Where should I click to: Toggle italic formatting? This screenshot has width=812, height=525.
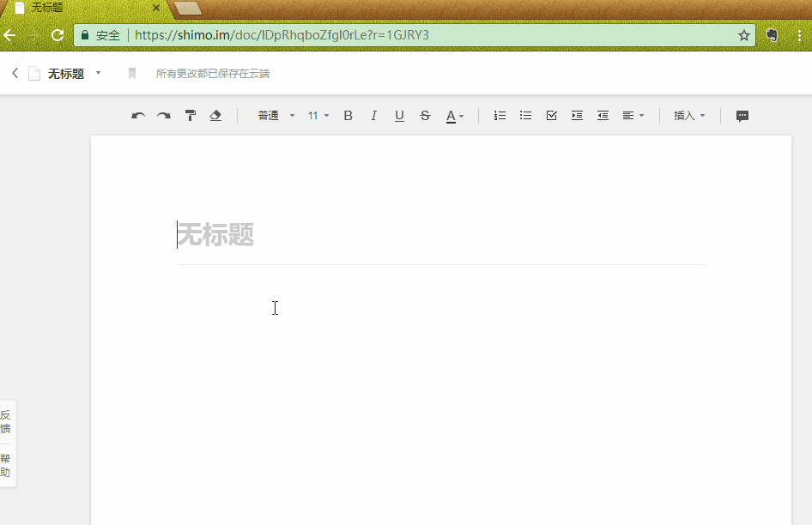(x=373, y=116)
